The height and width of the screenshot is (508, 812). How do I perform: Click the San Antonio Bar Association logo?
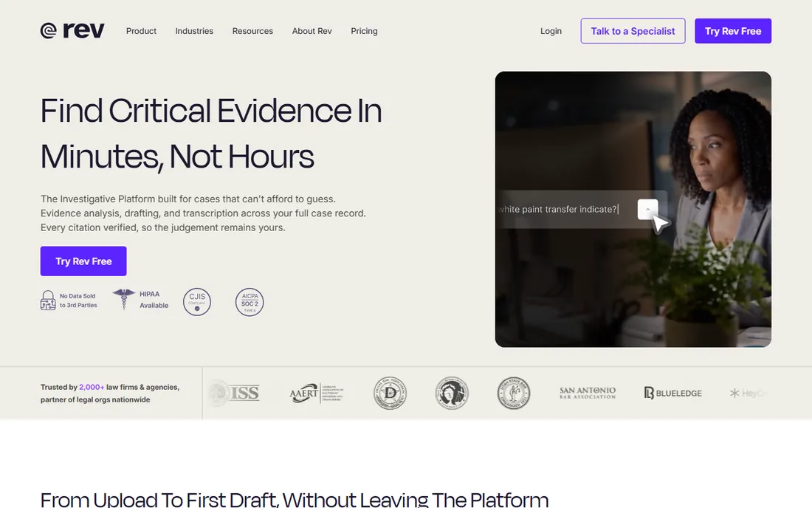click(588, 393)
